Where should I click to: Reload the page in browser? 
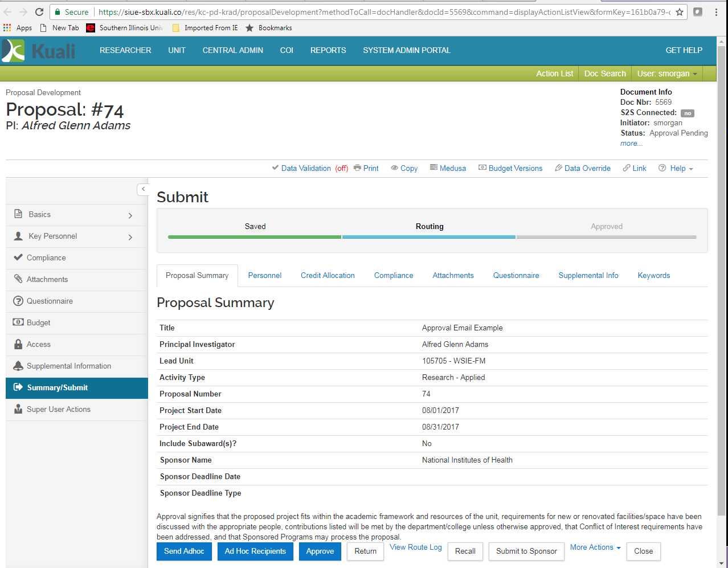tap(39, 12)
